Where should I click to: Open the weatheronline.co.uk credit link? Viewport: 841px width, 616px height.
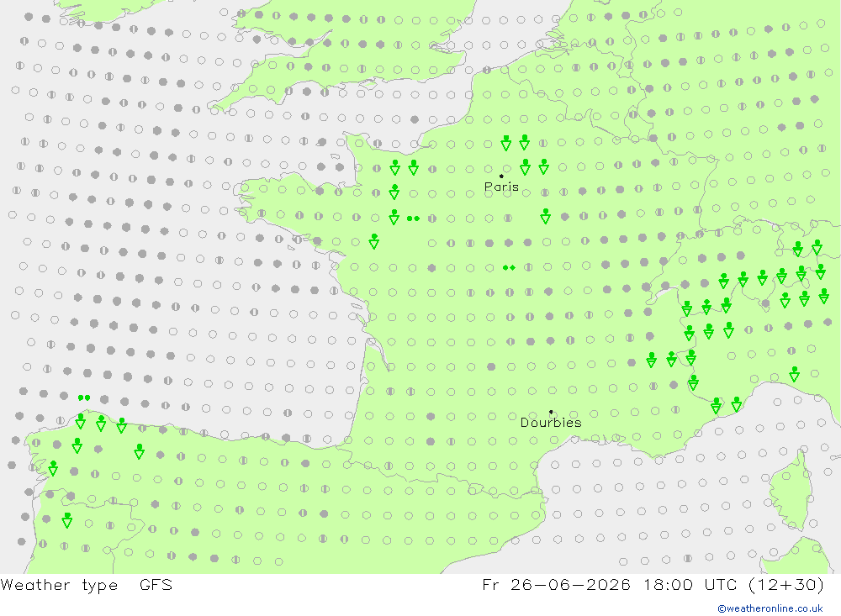770,608
